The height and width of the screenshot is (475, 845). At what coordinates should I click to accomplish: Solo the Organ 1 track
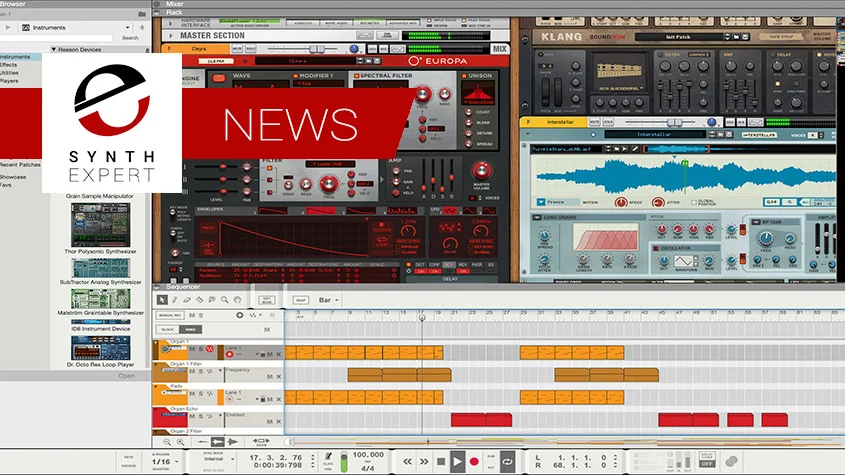200,349
